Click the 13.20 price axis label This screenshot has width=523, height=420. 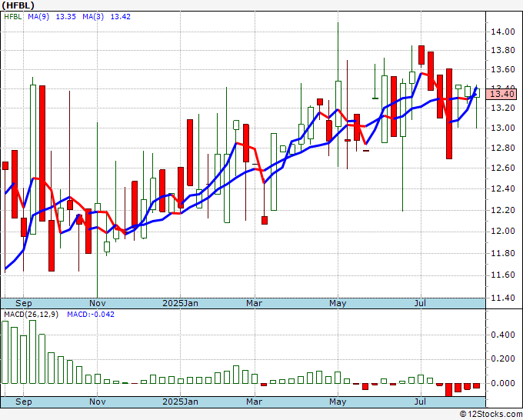503,108
